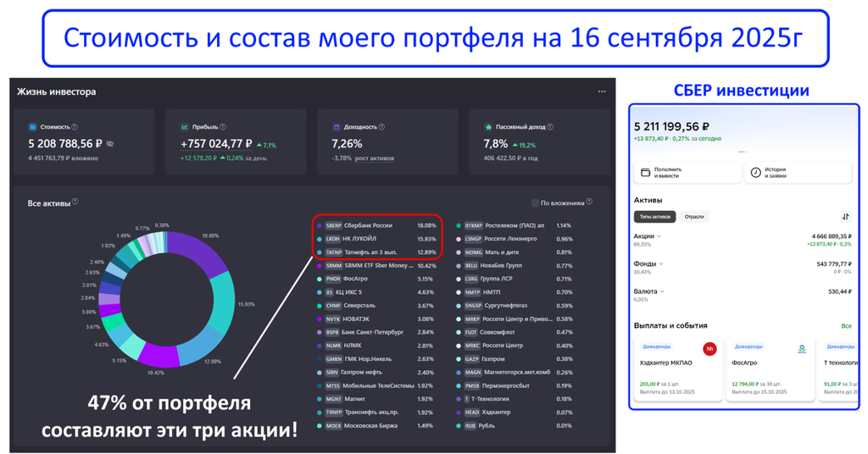Click the help icon next to Прибыль
Viewport: 868px width, 454px height.
click(x=222, y=127)
